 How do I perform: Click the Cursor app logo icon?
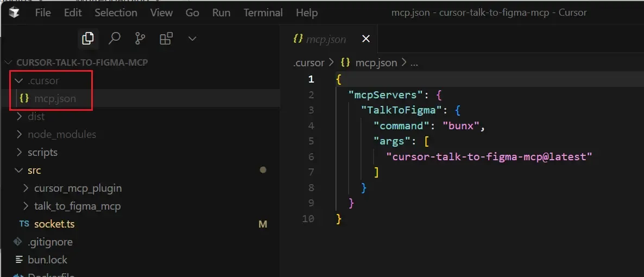point(14,12)
